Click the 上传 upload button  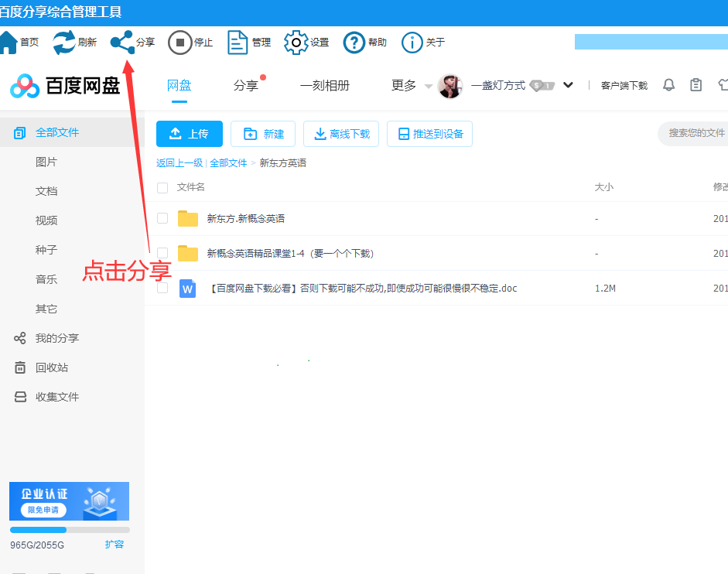pos(190,134)
